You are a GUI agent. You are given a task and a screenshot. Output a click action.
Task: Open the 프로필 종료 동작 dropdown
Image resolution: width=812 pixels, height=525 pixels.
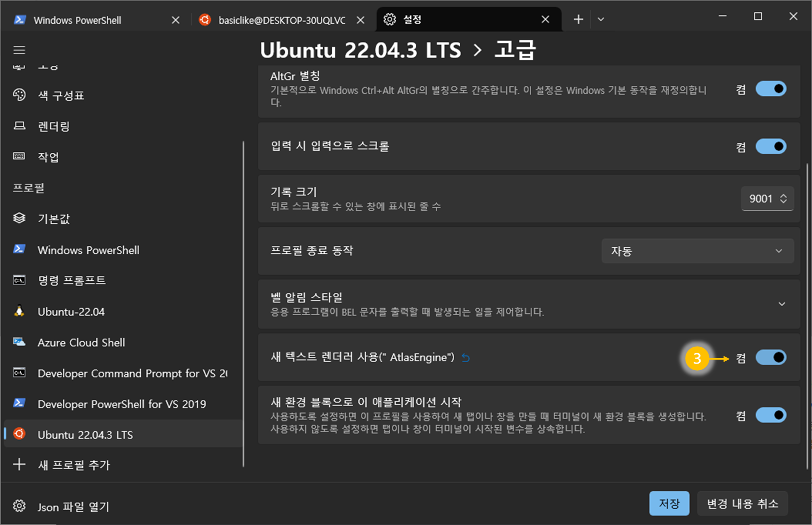(698, 251)
